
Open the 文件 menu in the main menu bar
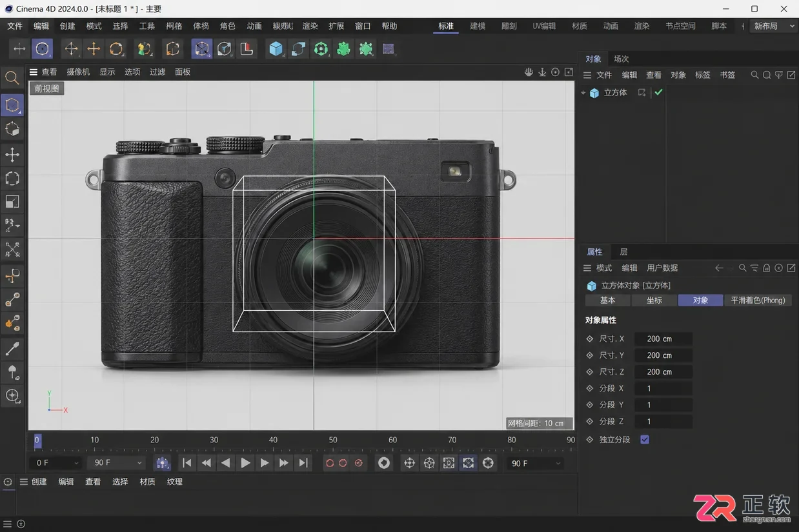(14, 26)
